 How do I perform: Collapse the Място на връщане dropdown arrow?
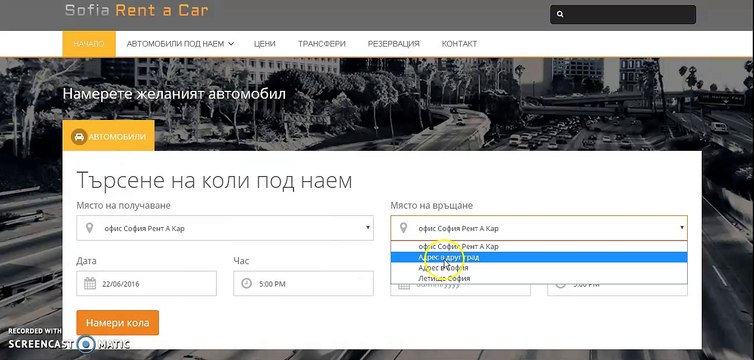click(x=681, y=228)
